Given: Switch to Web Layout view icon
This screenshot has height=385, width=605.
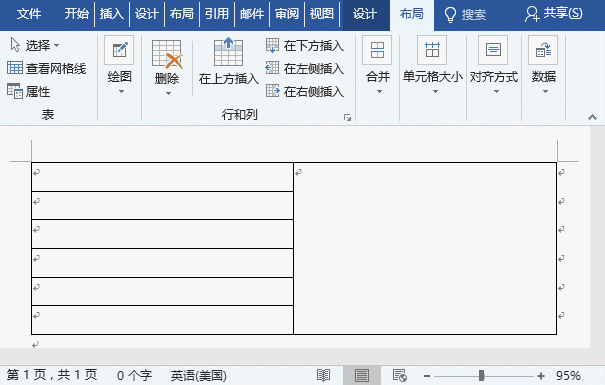Looking at the screenshot, I should click(400, 375).
